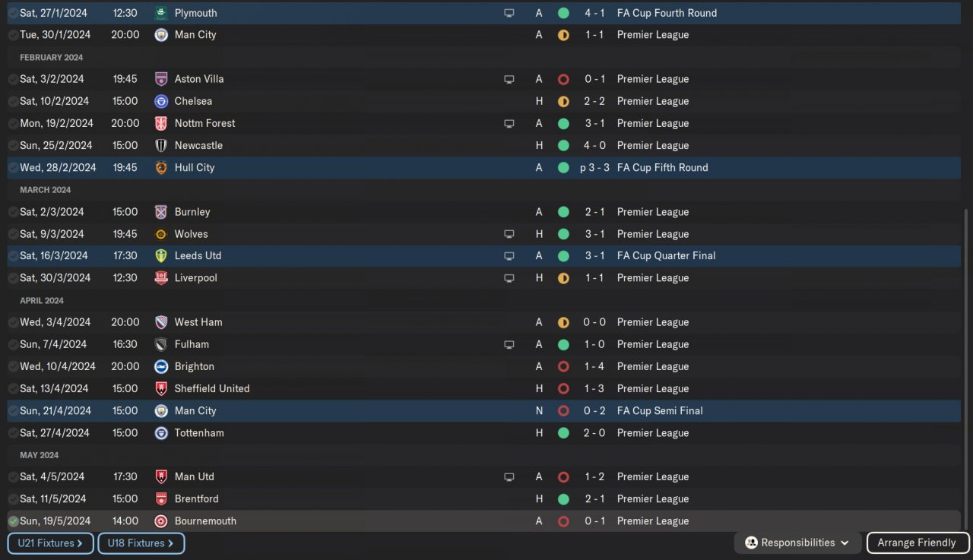Click the Plymouth club badge icon
This screenshot has height=560, width=973.
point(161,13)
